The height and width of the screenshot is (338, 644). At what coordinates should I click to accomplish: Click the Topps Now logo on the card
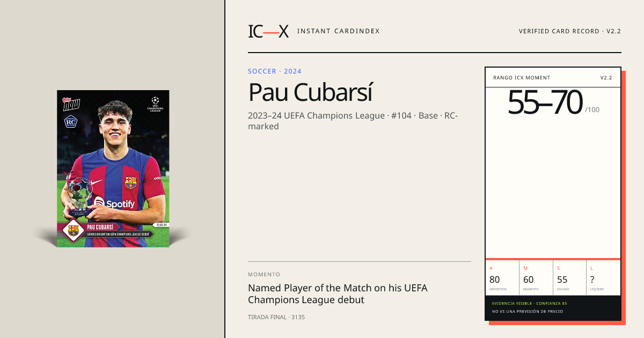[x=71, y=104]
